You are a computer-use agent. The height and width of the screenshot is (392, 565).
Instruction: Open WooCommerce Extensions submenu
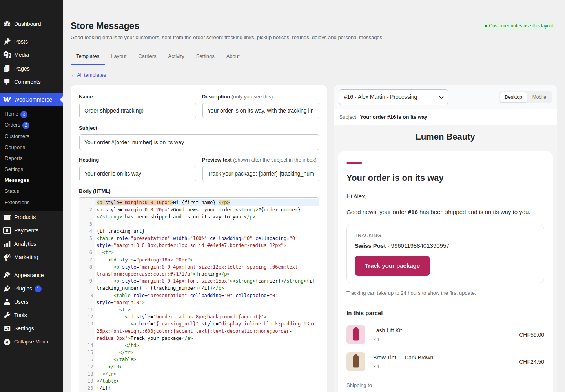pos(17,203)
